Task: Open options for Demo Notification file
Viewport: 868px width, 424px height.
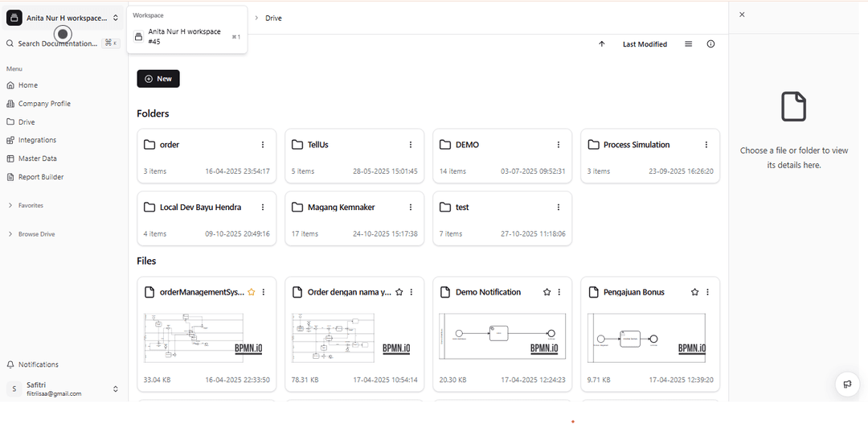Action: [559, 292]
